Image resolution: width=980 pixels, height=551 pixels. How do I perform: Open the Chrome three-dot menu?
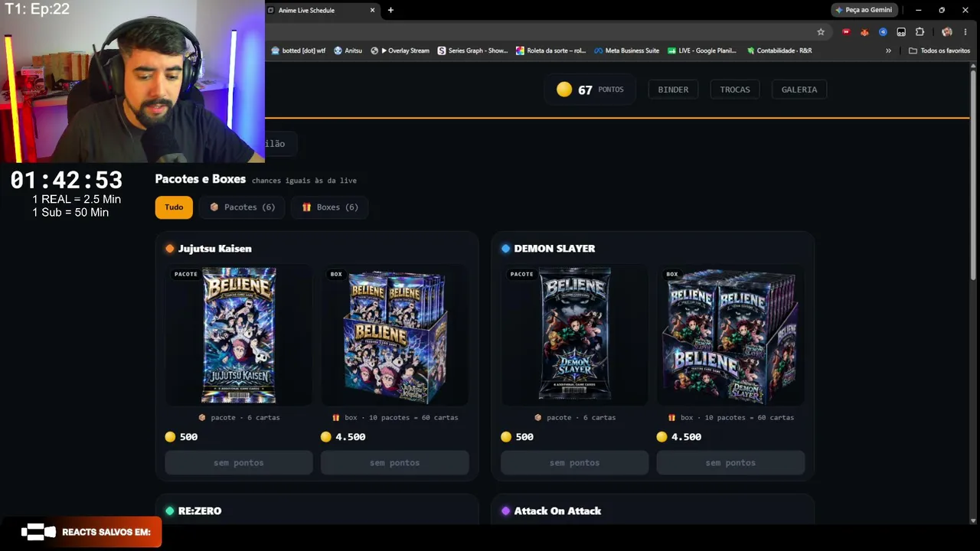(x=965, y=32)
